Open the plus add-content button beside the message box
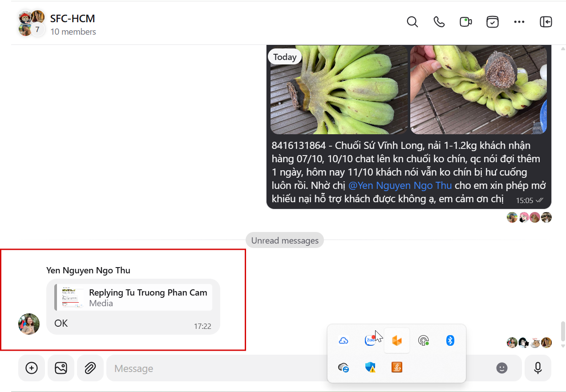The width and height of the screenshot is (566, 392). tap(32, 368)
